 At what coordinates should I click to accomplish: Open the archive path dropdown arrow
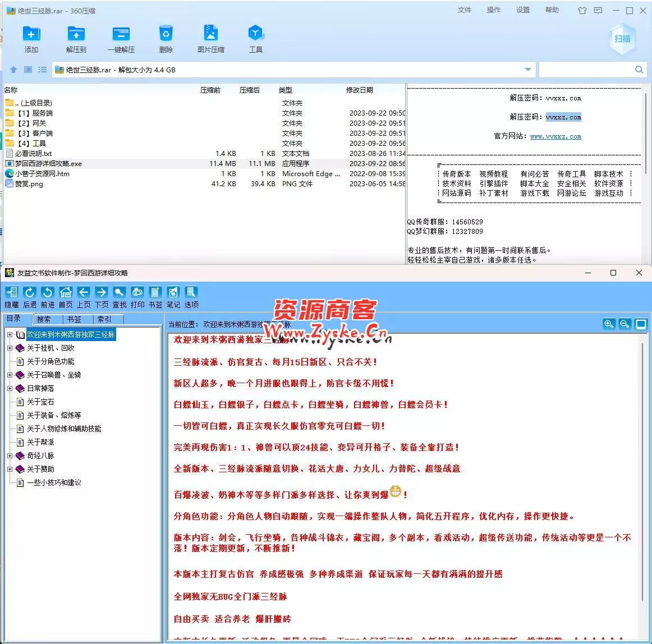(x=527, y=70)
